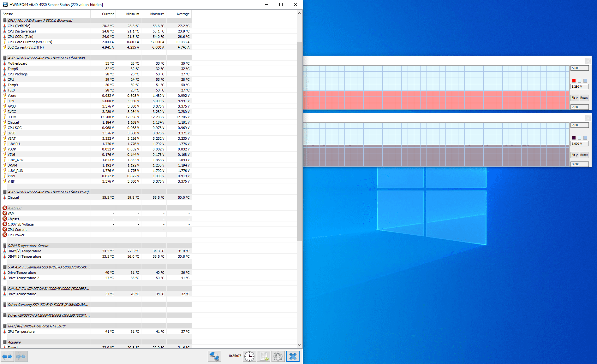Image resolution: width=597 pixels, height=364 pixels.
Task: Collapse the ASUS ROG CROSSHAIR VIII (Nuvoton) group
Action: [97, 58]
